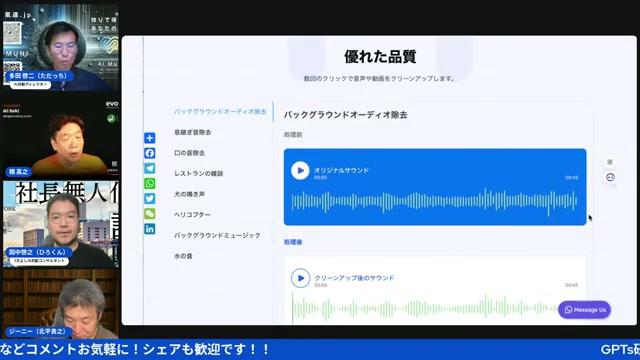The image size is (640, 360).
Task: Click the 優れた品質 heading
Action: tap(380, 57)
